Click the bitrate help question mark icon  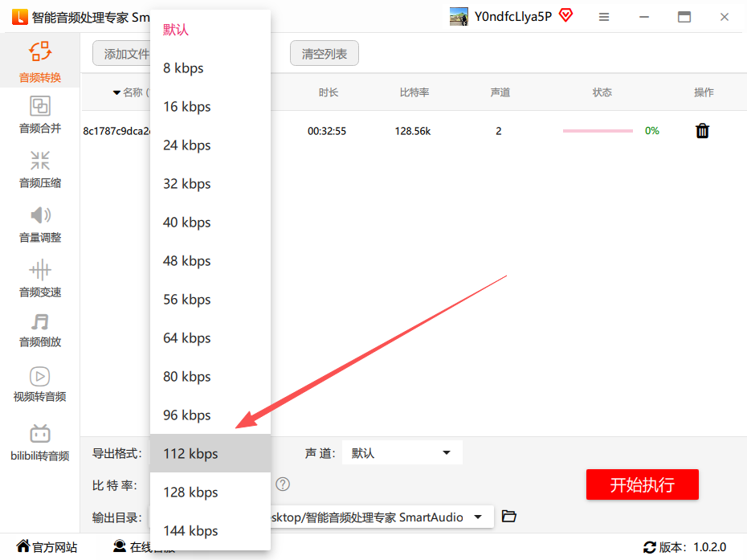tap(283, 484)
